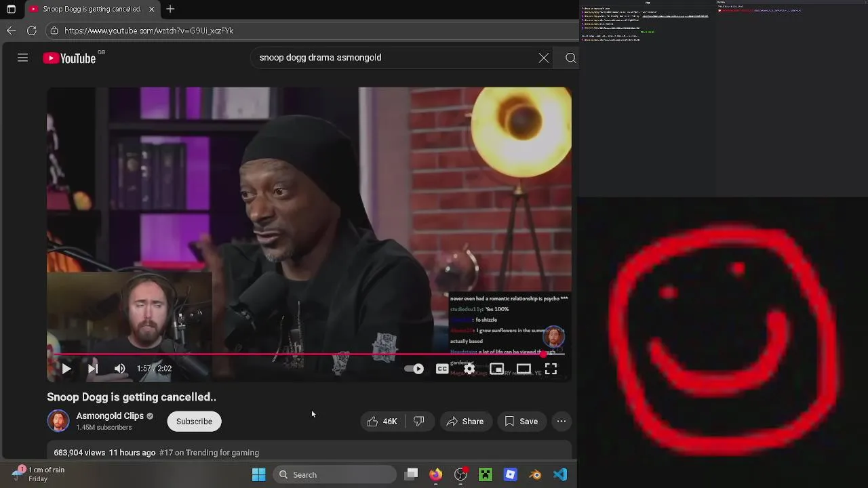View site information icon in address bar
This screenshot has width=868, height=488.
(x=54, y=30)
